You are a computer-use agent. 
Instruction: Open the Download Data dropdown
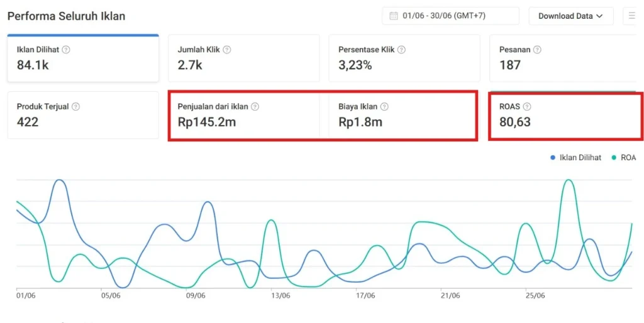[570, 16]
